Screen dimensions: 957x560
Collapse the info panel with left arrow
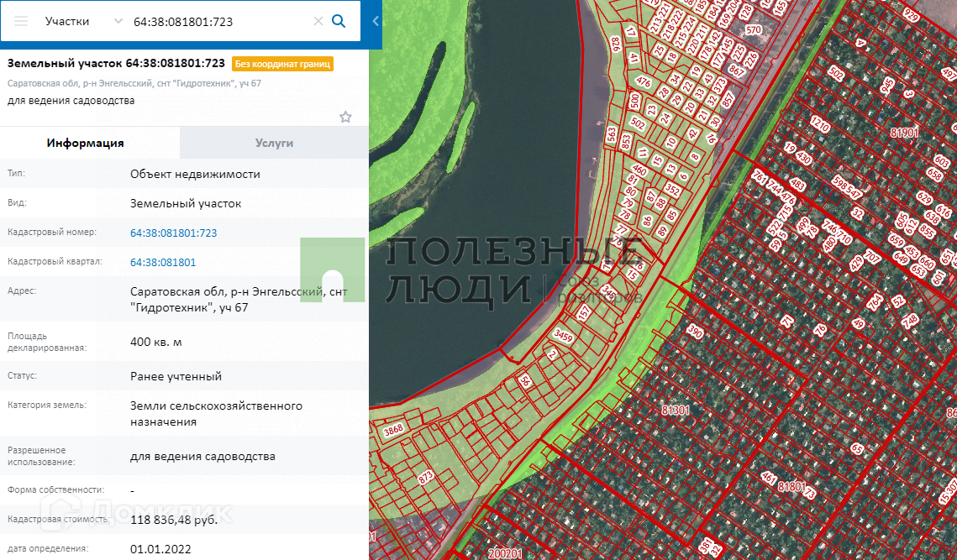click(x=376, y=21)
